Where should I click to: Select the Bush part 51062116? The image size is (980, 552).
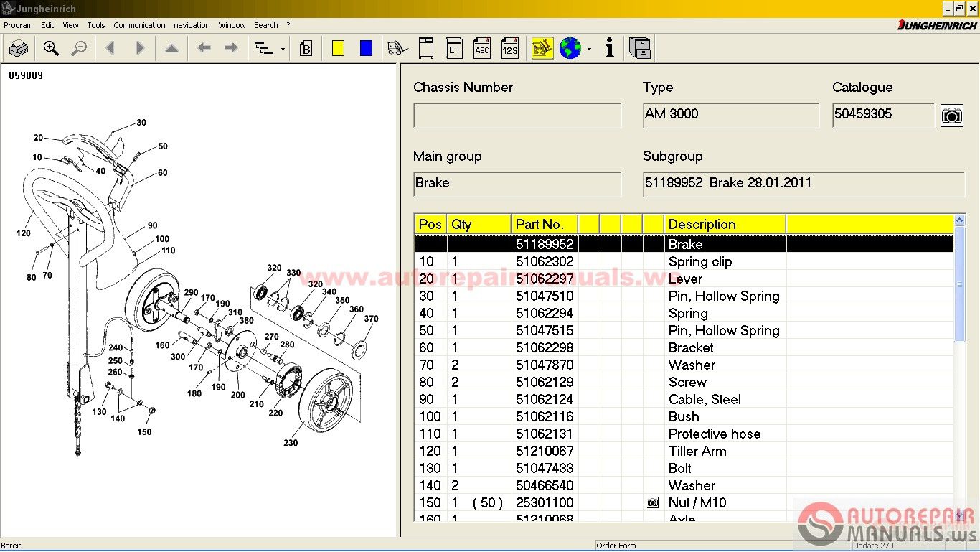coord(545,416)
